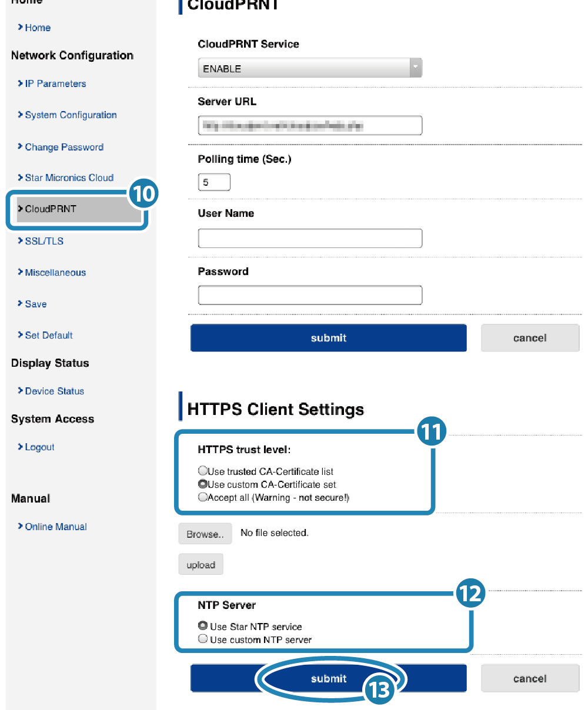
Task: Click the Polling time input field
Action: (214, 182)
